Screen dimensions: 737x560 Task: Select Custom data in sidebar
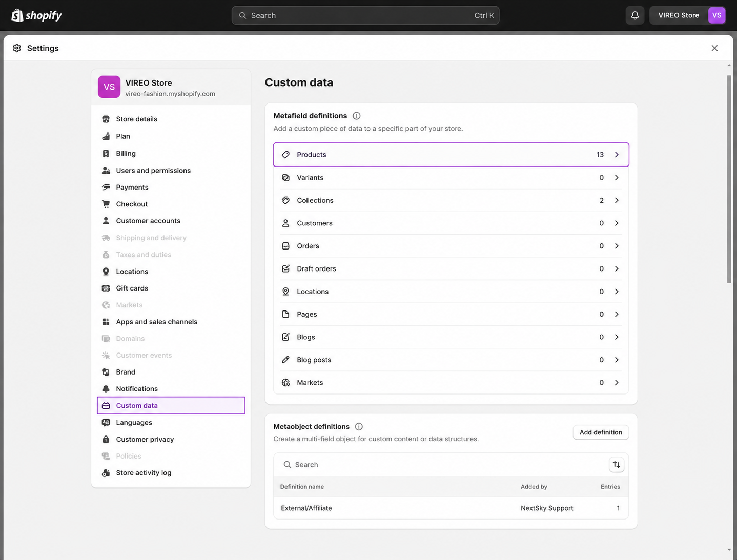[171, 405]
